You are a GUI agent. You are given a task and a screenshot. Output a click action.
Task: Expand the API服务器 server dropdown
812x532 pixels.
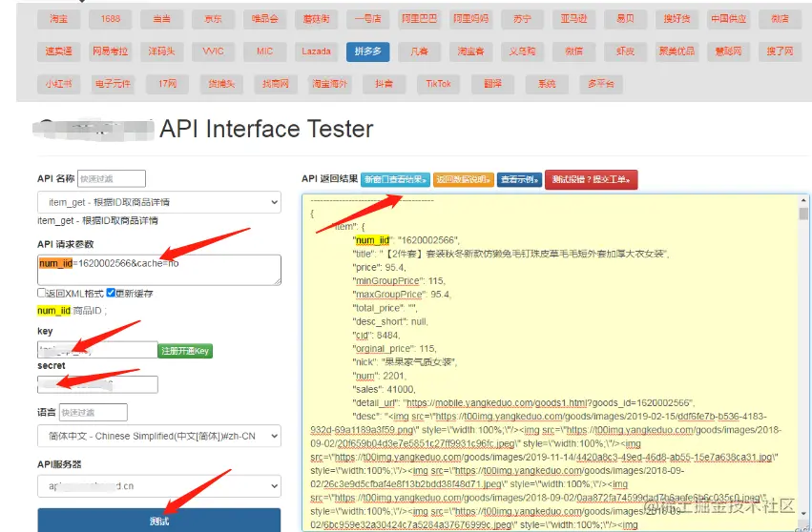coord(159,486)
